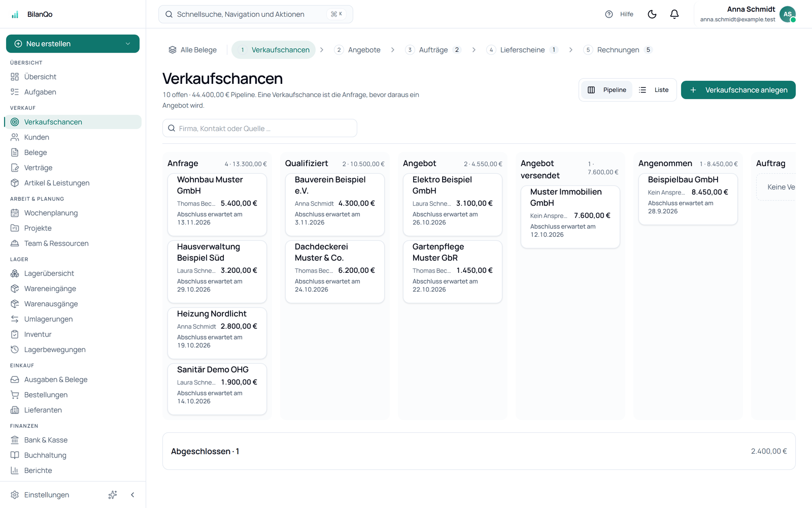
Task: Open Artikel & Leistungen in sidebar
Action: 73,183
